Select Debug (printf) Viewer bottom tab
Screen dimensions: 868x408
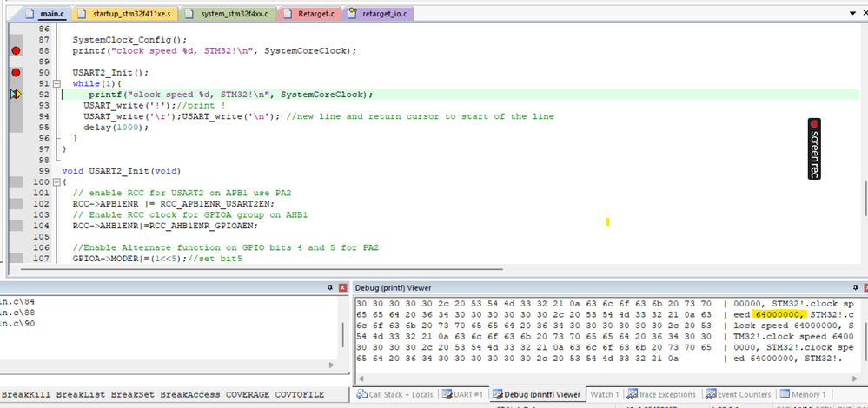[537, 394]
